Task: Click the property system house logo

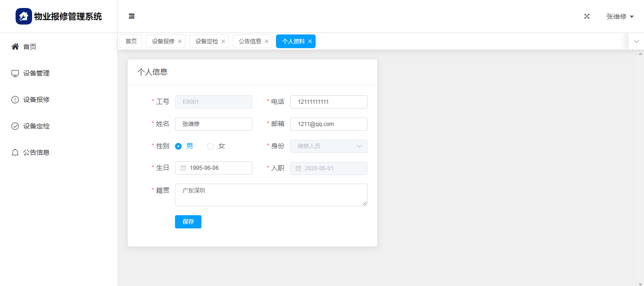Action: (x=24, y=17)
